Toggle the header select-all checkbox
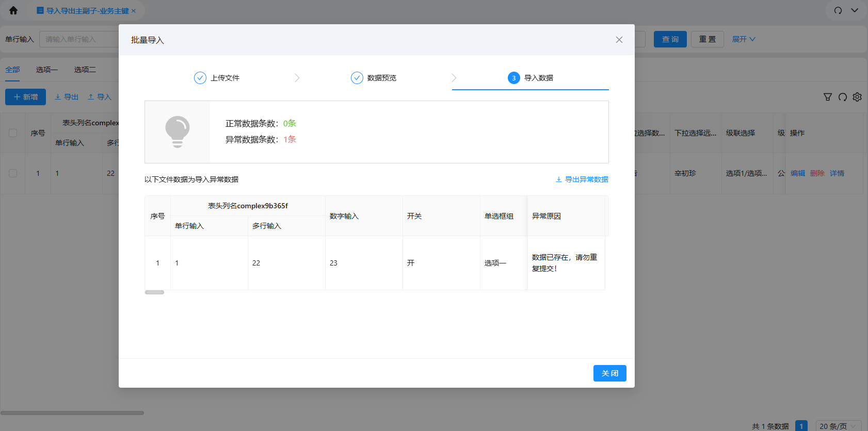Viewport: 868px width, 431px height. 13,133
